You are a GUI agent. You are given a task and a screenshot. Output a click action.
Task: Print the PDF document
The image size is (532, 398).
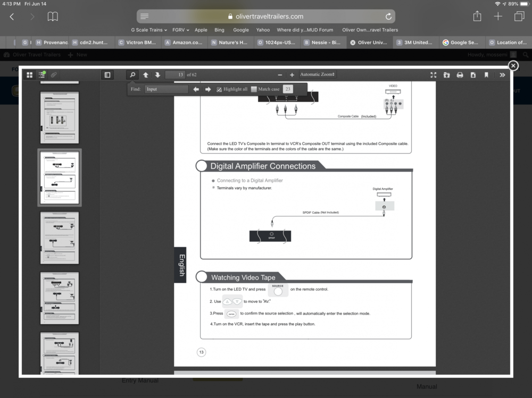tap(460, 75)
